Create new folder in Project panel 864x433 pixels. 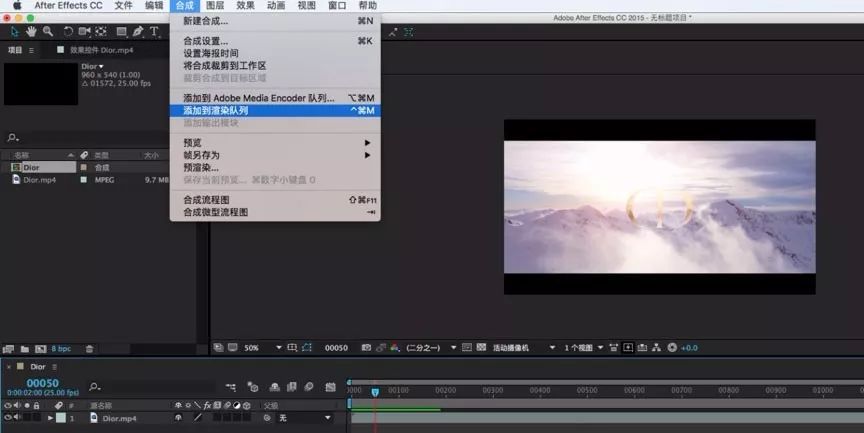point(24,349)
